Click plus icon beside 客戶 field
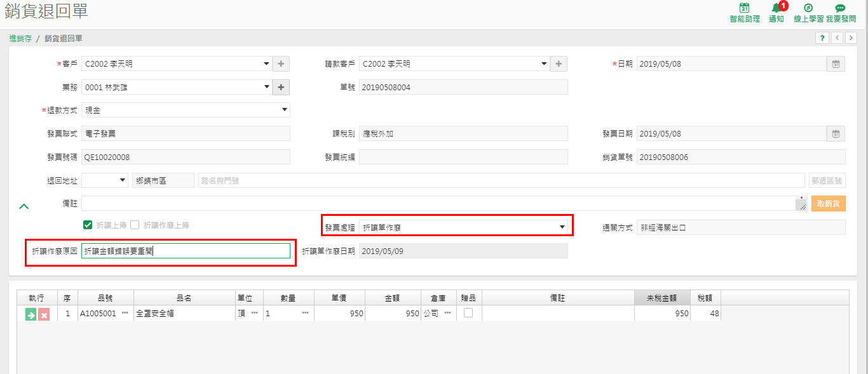The width and height of the screenshot is (868, 374). click(281, 63)
